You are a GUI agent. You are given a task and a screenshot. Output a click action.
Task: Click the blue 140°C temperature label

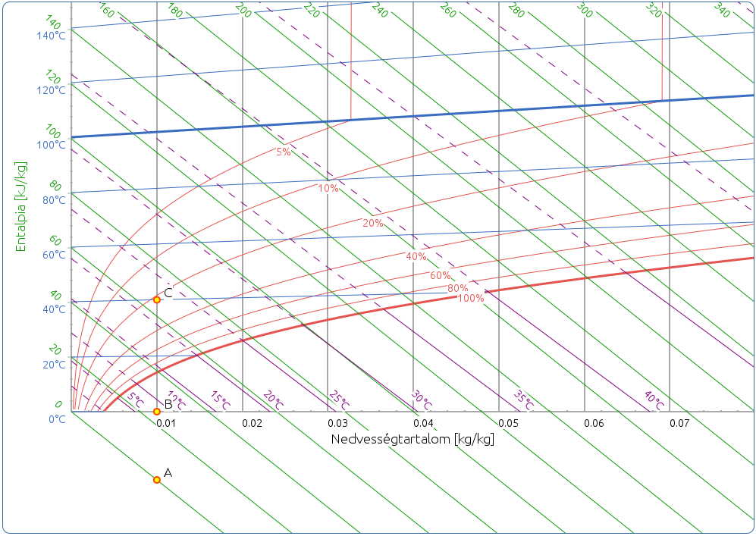pos(51,36)
